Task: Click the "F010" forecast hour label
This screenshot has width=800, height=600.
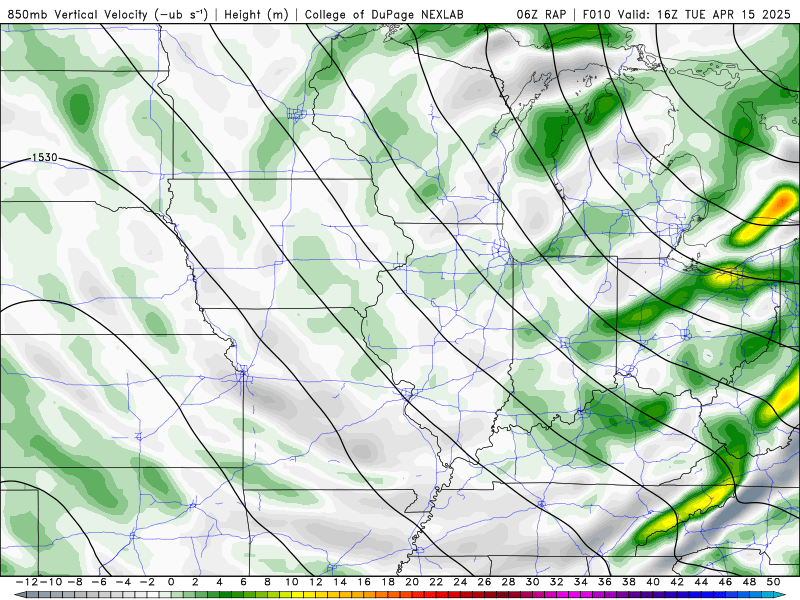Action: point(597,15)
